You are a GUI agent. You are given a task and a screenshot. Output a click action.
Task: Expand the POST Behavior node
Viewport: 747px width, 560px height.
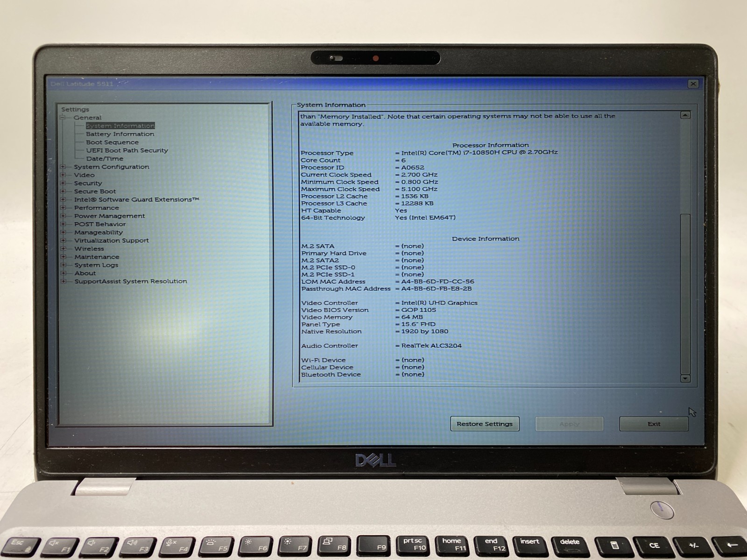(63, 224)
